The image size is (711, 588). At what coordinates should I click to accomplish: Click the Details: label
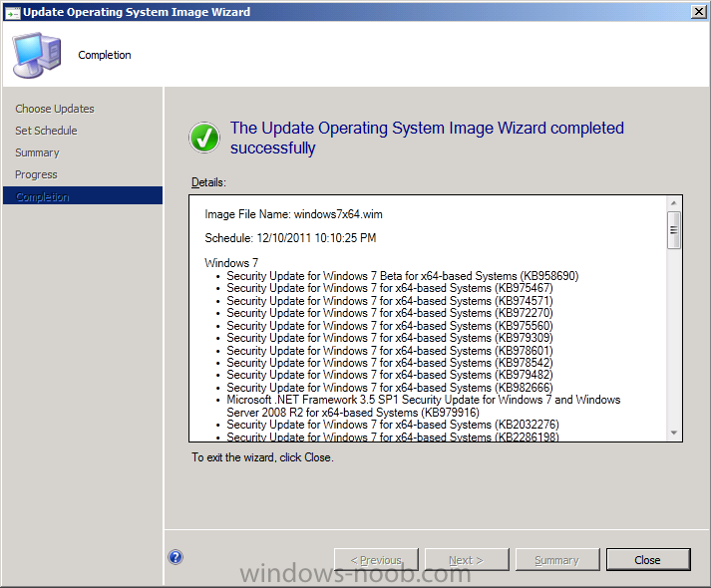[208, 182]
